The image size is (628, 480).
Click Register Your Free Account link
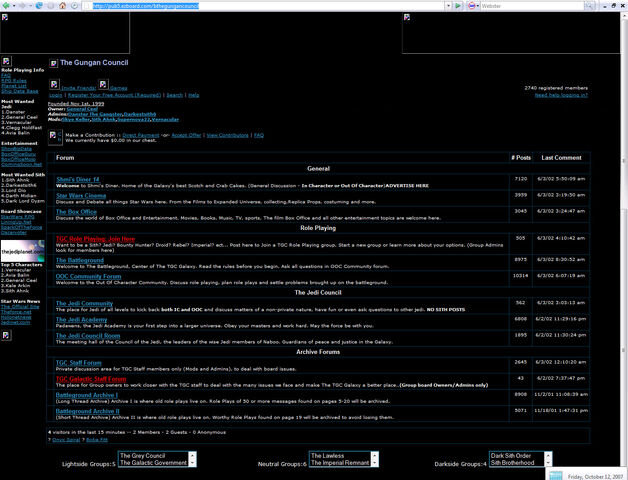(114, 95)
